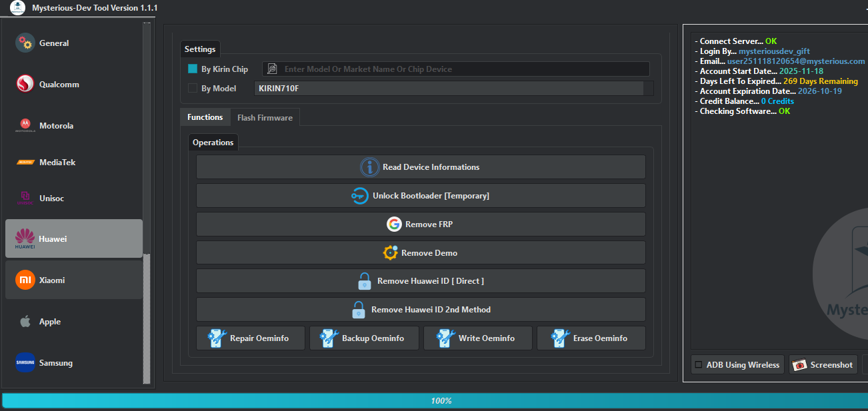Viewport: 868px width, 411px height.
Task: Open the Qualcomm section icon
Action: (x=25, y=84)
